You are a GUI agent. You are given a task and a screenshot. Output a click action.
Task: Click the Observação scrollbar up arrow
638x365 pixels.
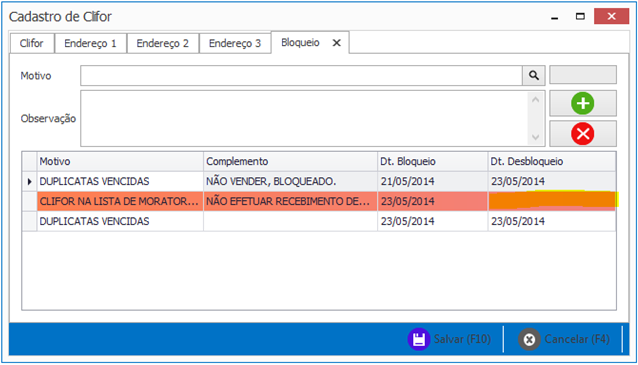[535, 99]
